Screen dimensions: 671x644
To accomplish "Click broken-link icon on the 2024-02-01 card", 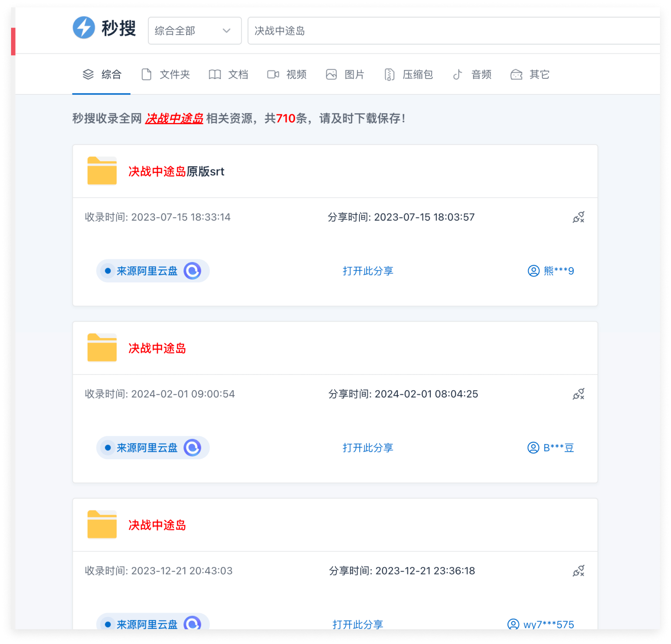I will pos(578,394).
